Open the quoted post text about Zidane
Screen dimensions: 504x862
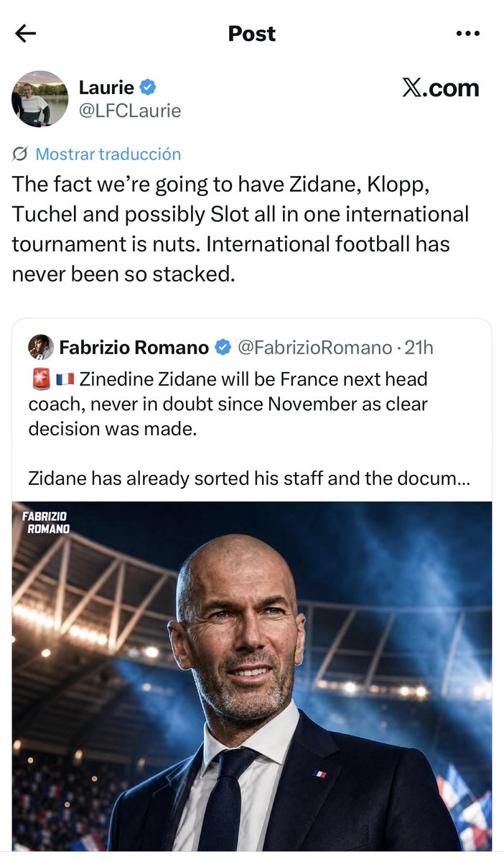[x=250, y=428]
